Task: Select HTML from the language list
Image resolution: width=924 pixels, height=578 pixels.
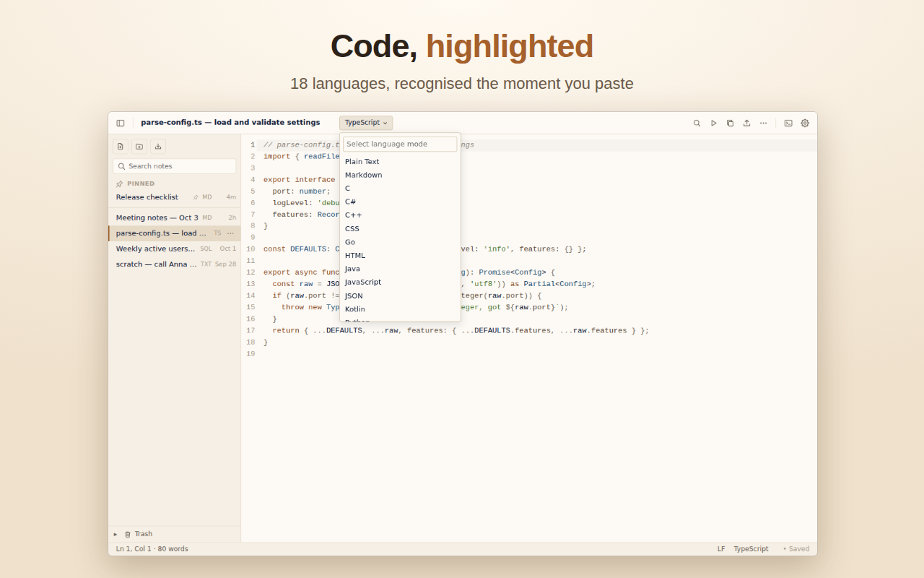Action: tap(400, 256)
